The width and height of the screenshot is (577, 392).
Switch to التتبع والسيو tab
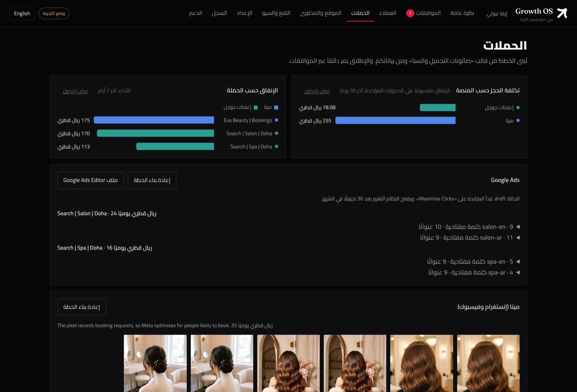point(276,13)
